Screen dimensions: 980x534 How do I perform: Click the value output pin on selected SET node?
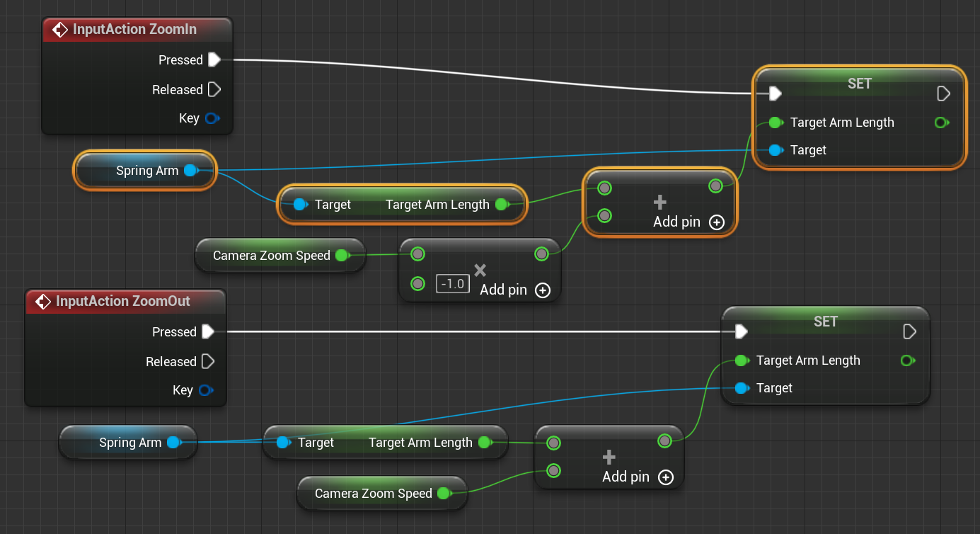pos(941,123)
